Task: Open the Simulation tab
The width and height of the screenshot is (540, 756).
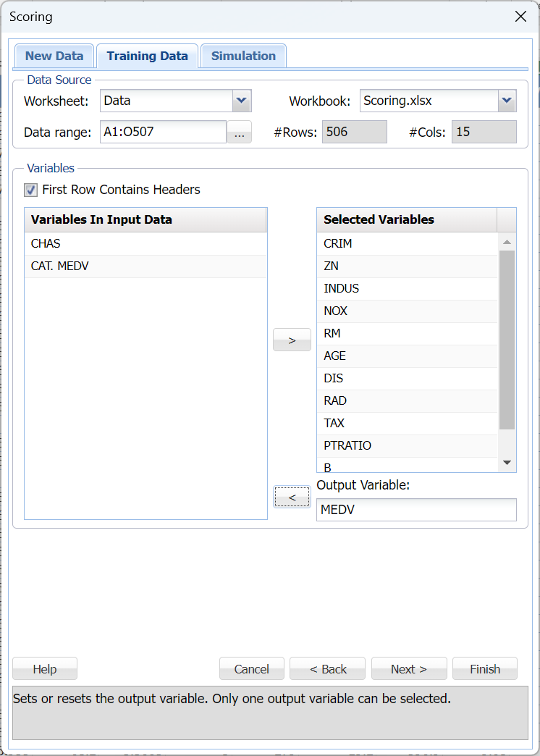Action: [x=243, y=56]
